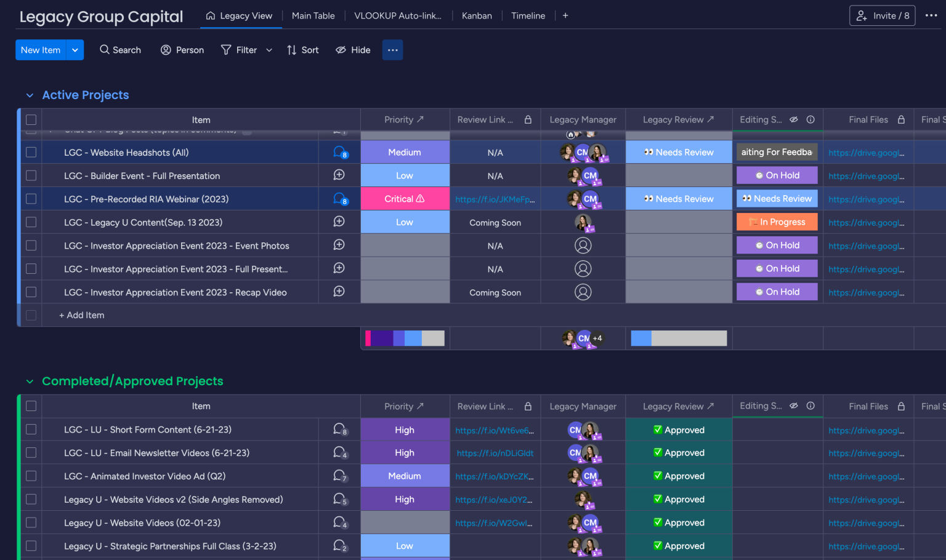The width and height of the screenshot is (946, 560).
Task: Open updates for Animated Investor Video Ad (Q2)
Action: pyautogui.click(x=340, y=476)
